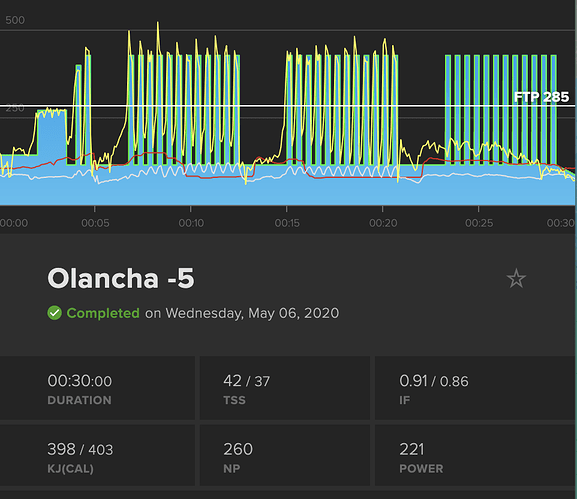Favorite the workout with the star icon
This screenshot has width=577, height=499.
(x=516, y=278)
